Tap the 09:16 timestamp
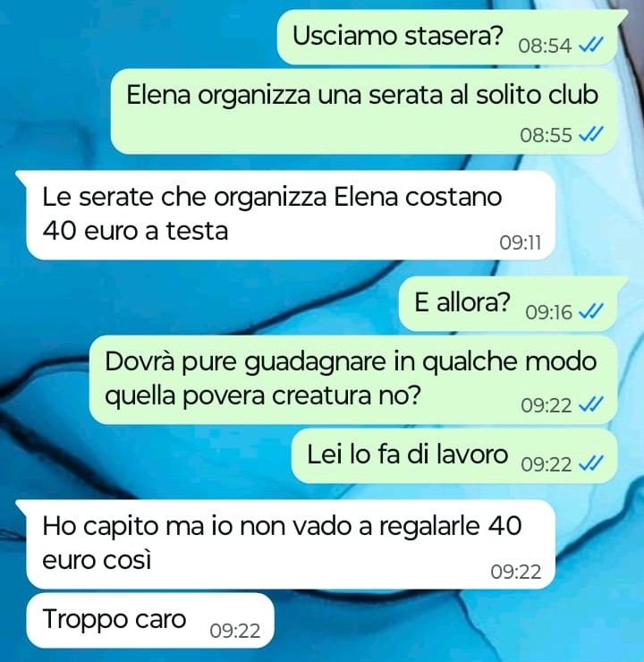Screen dimensions: 644x662 point(548,312)
